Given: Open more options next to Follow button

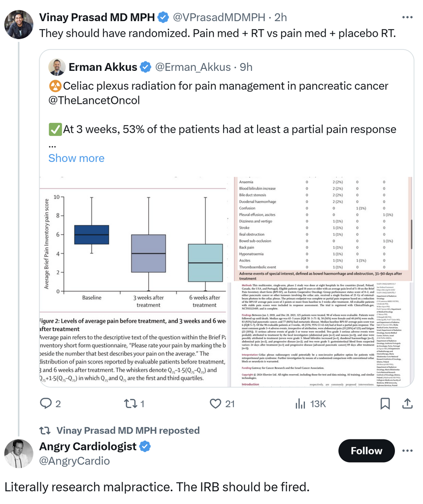Looking at the screenshot, I should [407, 451].
